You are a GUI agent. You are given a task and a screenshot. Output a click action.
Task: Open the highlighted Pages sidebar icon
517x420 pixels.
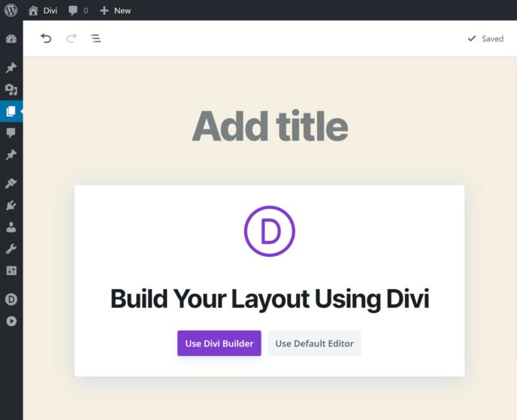(x=11, y=111)
